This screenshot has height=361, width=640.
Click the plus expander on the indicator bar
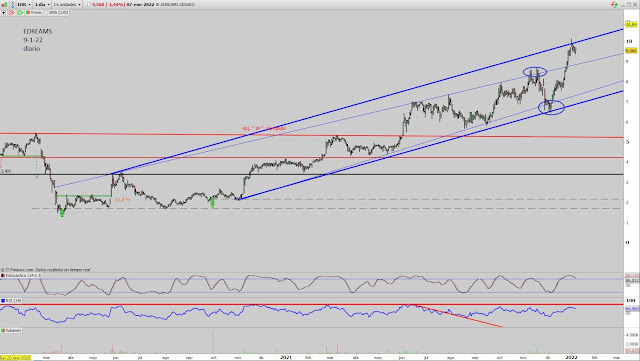click(x=4, y=13)
